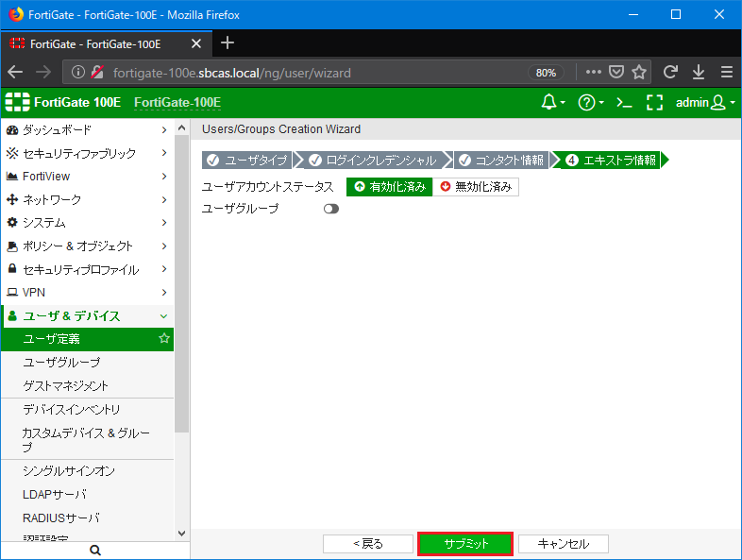Open the ユーザグループ sidebar item
The image size is (742, 560).
87,362
